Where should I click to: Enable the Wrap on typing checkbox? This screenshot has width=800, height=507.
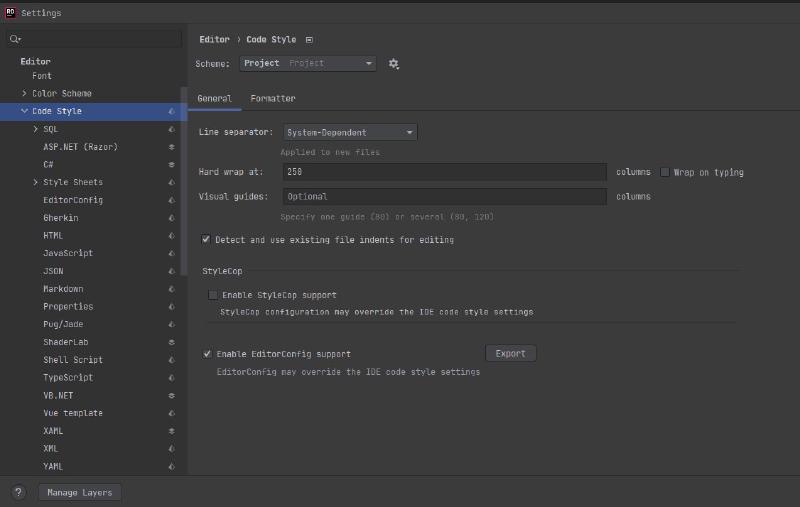(x=665, y=172)
